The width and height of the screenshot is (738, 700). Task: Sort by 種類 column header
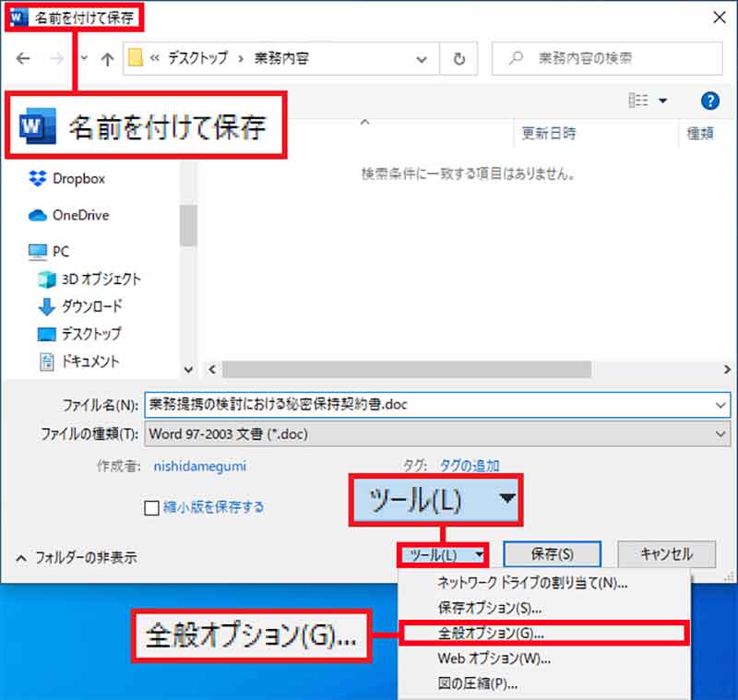(700, 133)
